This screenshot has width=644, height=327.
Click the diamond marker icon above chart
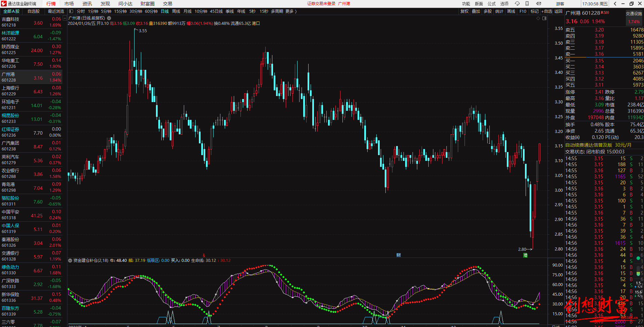click(x=538, y=18)
